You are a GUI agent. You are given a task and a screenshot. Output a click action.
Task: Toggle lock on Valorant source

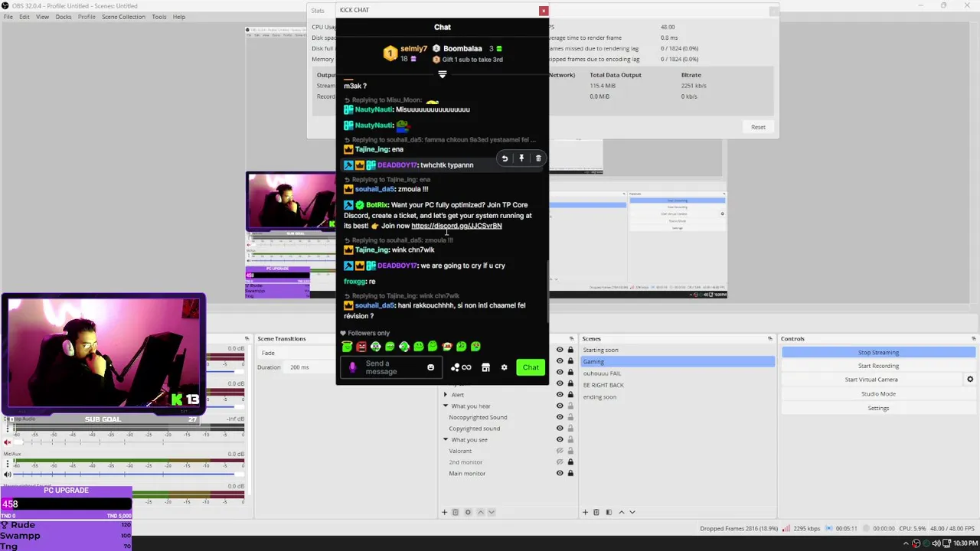tap(570, 451)
